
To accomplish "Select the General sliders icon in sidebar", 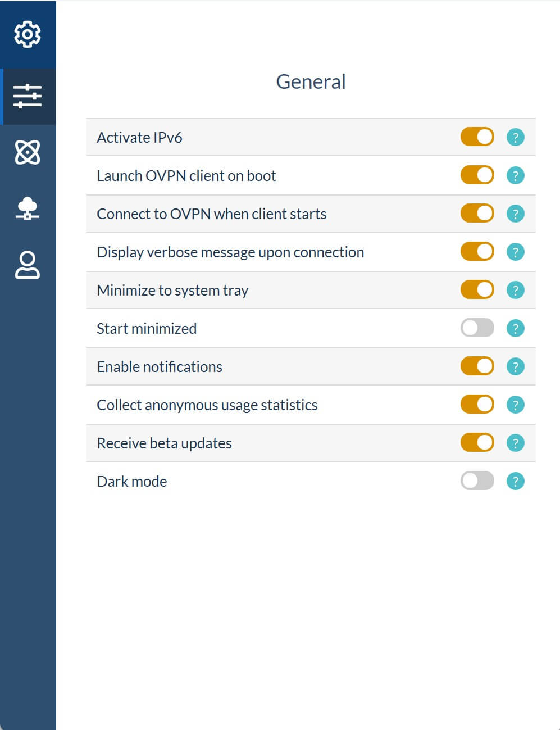I will (28, 96).
